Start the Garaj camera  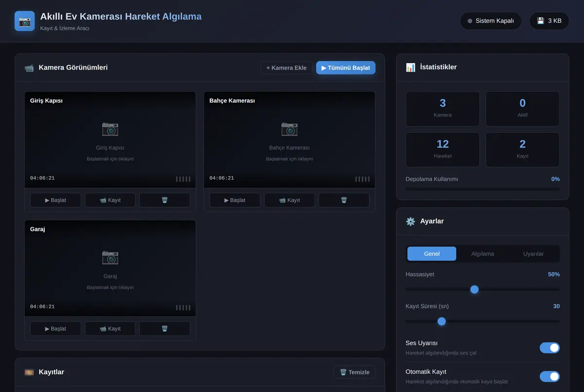pyautogui.click(x=55, y=328)
